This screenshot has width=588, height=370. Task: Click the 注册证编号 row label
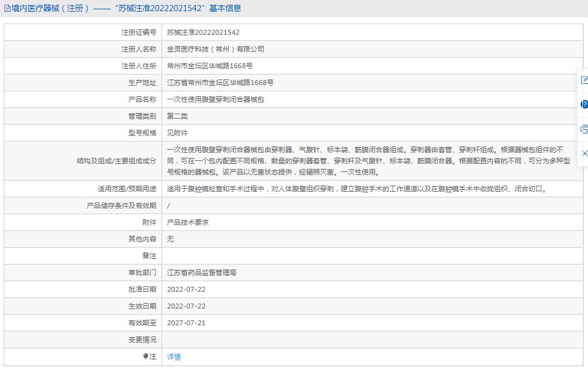tap(138, 33)
